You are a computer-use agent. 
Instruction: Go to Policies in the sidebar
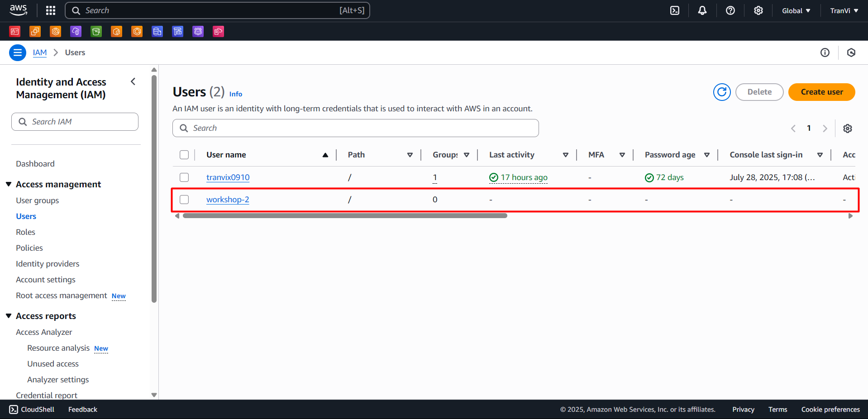(29, 248)
